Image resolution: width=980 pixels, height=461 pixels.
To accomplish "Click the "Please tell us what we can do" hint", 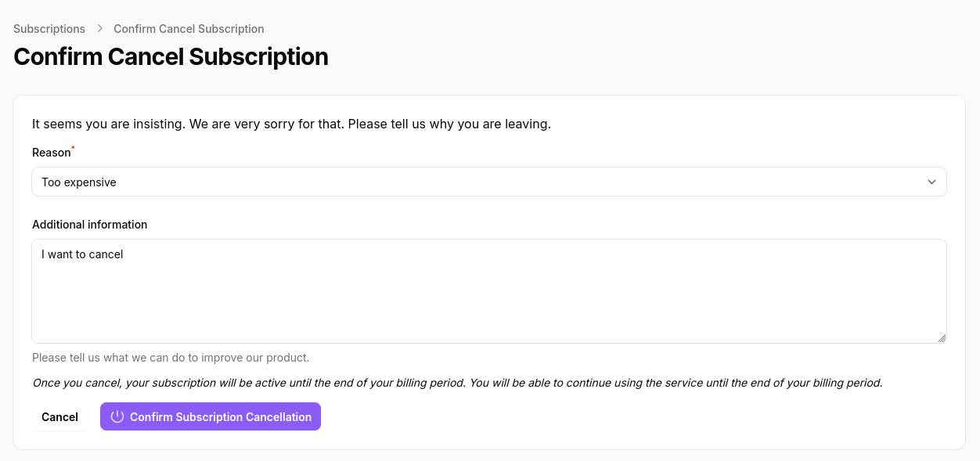I will (171, 358).
